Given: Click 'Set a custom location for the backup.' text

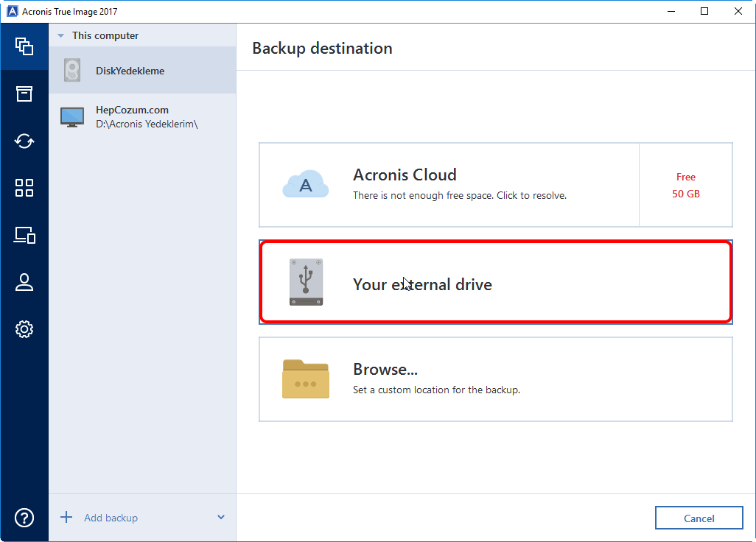Looking at the screenshot, I should tap(436, 390).
